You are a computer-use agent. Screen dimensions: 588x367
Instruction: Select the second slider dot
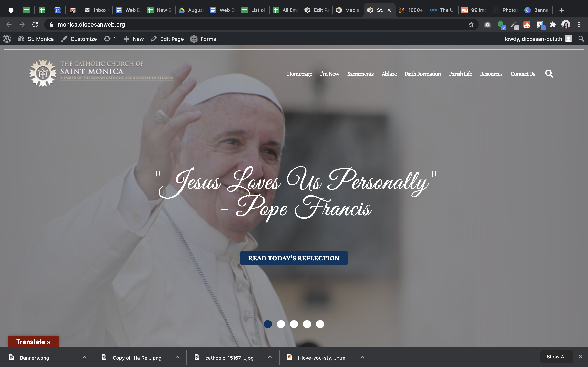click(x=281, y=324)
